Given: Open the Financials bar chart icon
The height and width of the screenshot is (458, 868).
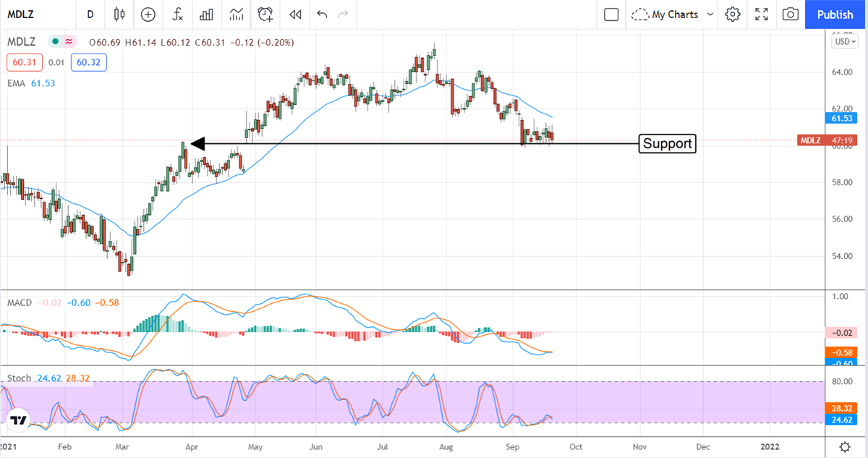Looking at the screenshot, I should pos(206,14).
